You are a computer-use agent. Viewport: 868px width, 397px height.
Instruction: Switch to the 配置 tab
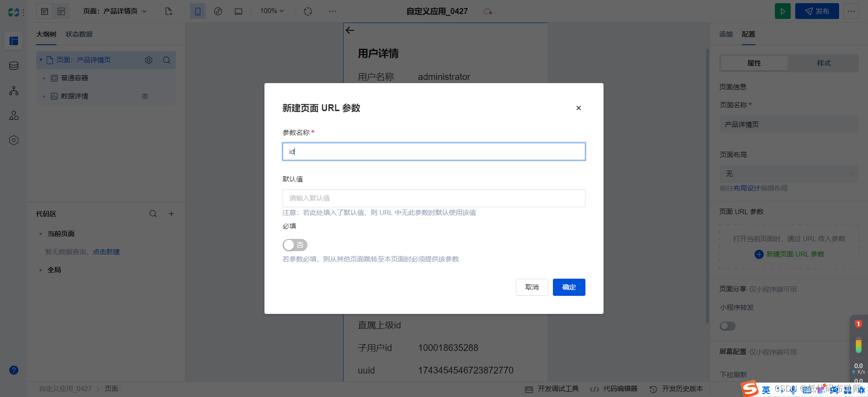(749, 34)
